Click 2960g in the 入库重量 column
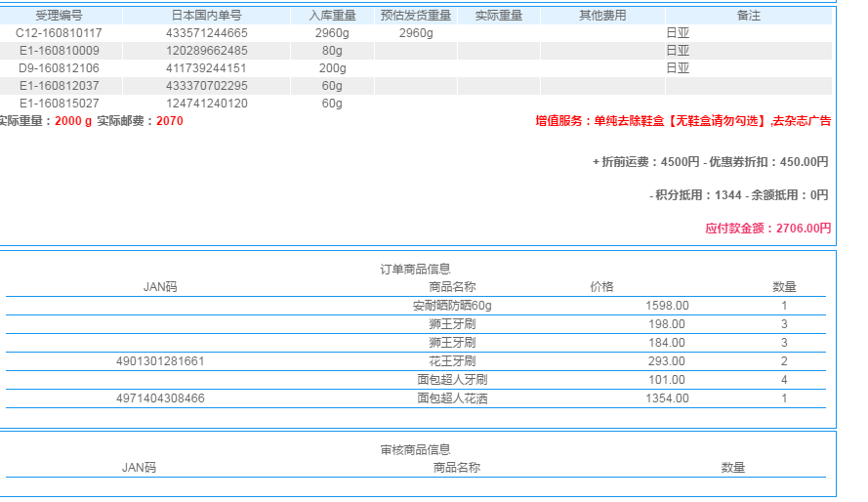This screenshot has width=868, height=502. (332, 33)
